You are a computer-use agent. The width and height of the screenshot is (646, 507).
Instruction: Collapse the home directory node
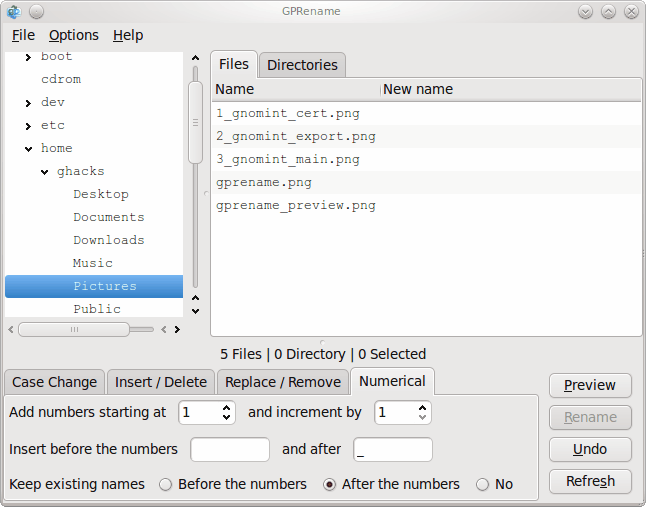pyautogui.click(x=28, y=149)
